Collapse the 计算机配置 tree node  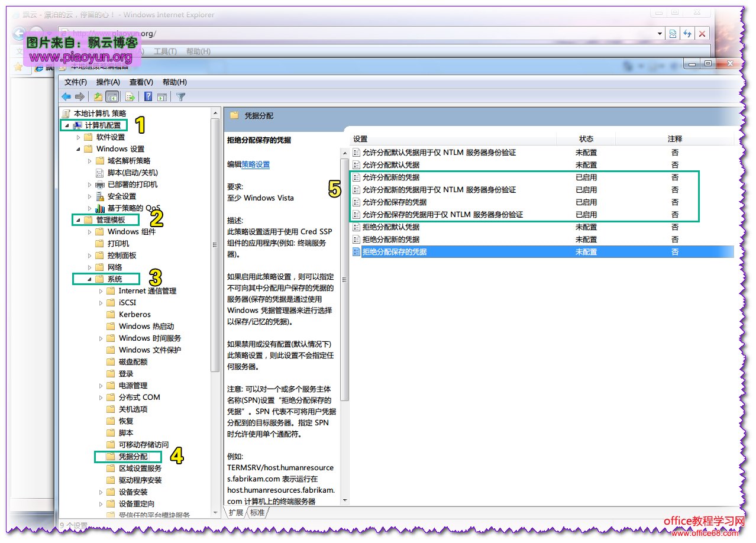66,125
